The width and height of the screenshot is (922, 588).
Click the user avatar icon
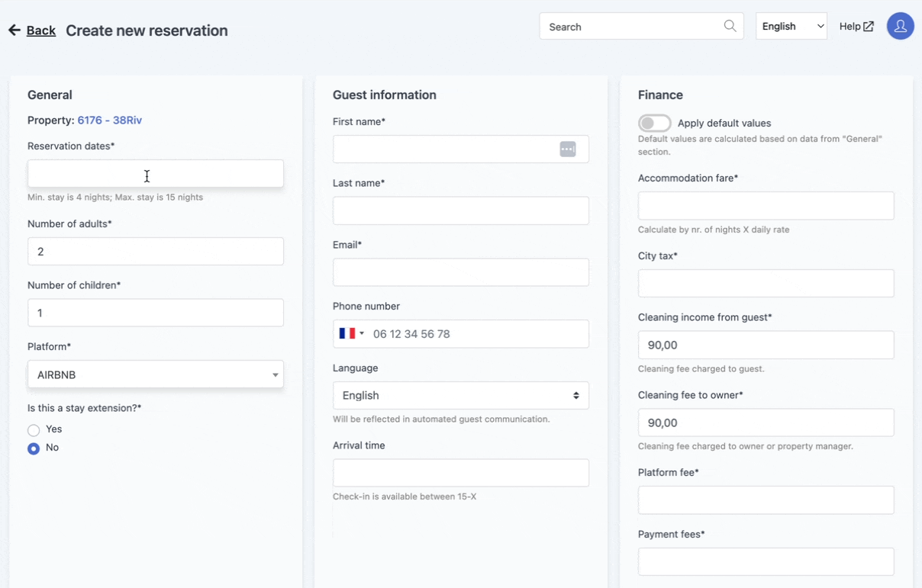(900, 25)
